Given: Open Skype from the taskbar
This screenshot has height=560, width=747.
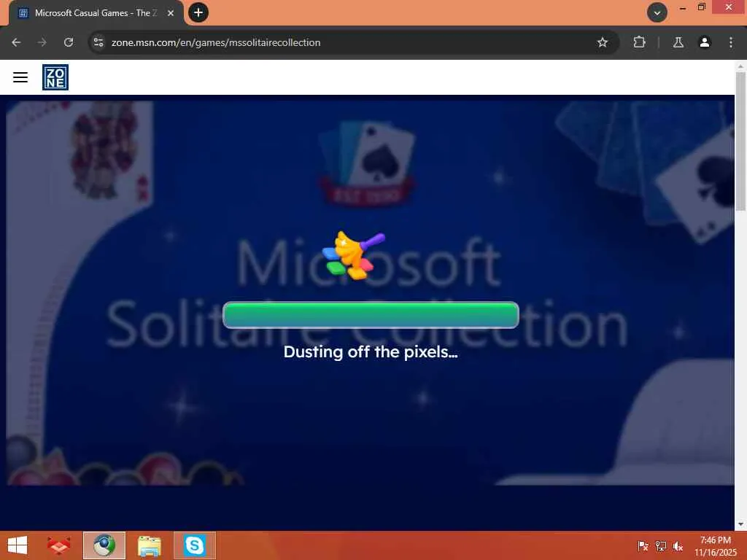Looking at the screenshot, I should (195, 545).
